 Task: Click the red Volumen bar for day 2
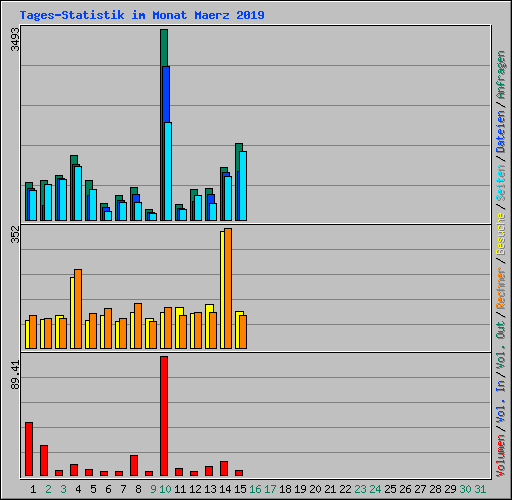pos(44,460)
